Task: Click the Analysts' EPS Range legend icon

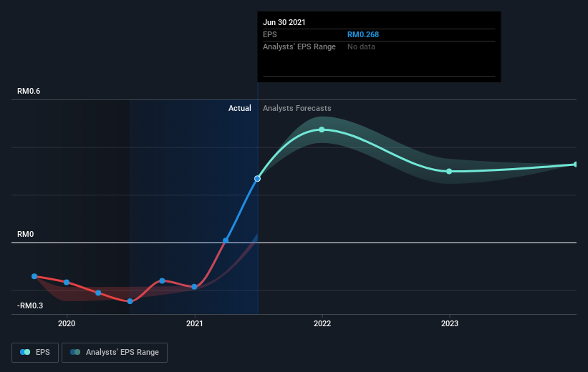Action: (75, 352)
